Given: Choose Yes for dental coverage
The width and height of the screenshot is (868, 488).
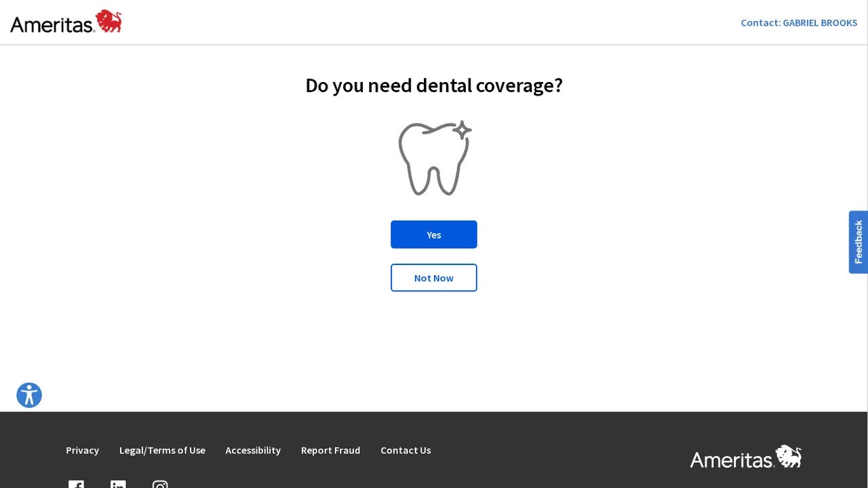Looking at the screenshot, I should (x=434, y=235).
